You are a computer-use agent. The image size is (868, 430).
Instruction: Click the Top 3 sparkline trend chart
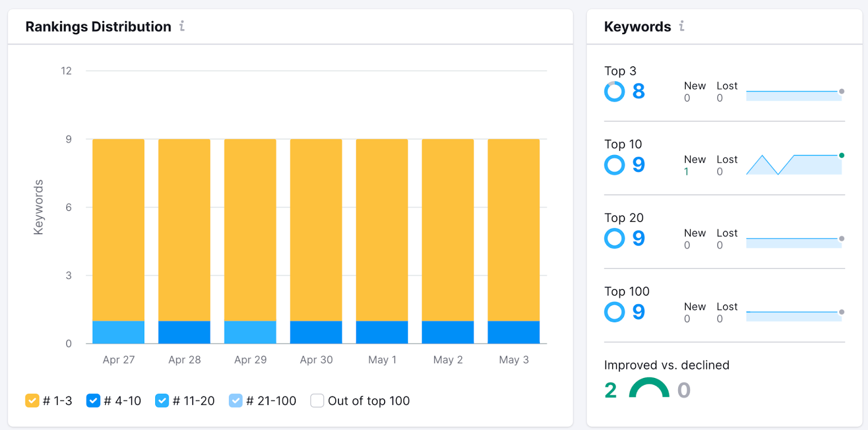[x=795, y=95]
